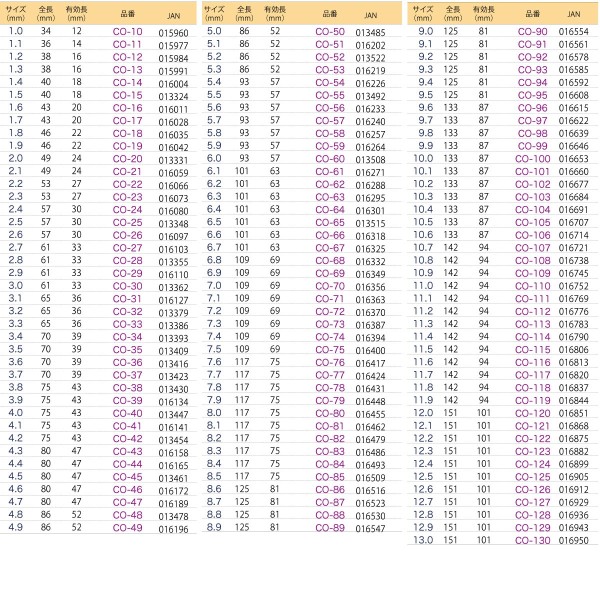Click product code CO-55
The height and width of the screenshot is (600, 600).
pos(330,95)
